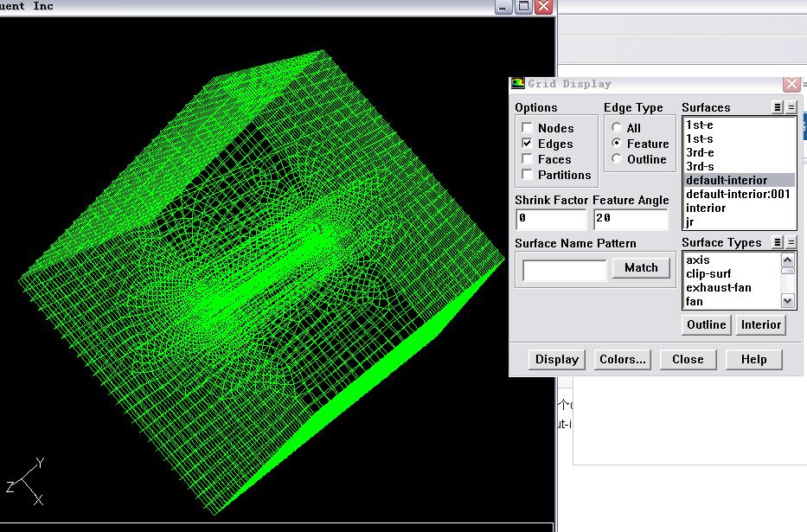Uncheck the Edges option
Viewport: 807px width, 532px height.
click(x=527, y=144)
